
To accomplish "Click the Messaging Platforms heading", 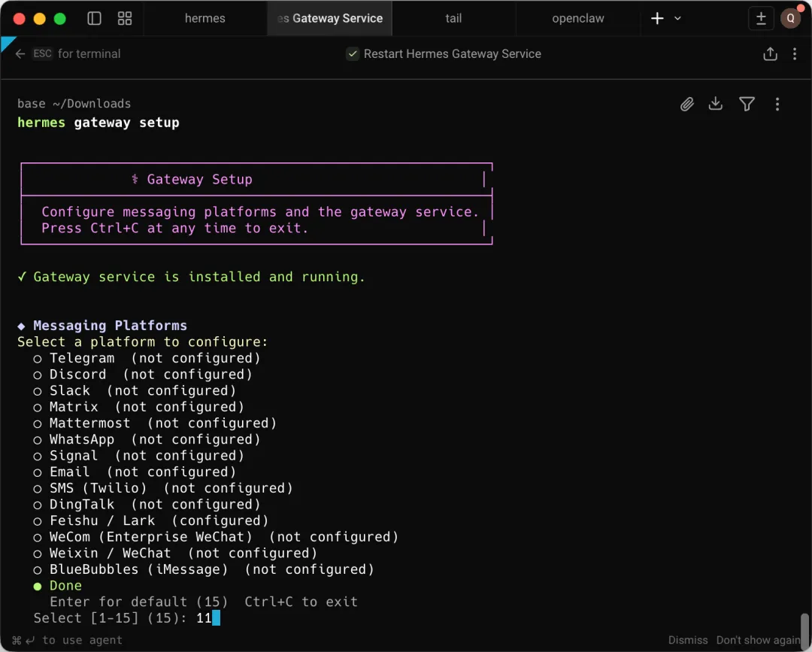I will (x=110, y=326).
